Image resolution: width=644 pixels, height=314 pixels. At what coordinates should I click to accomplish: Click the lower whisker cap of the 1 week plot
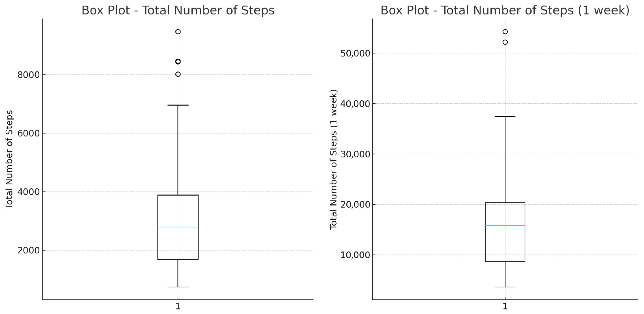point(505,287)
